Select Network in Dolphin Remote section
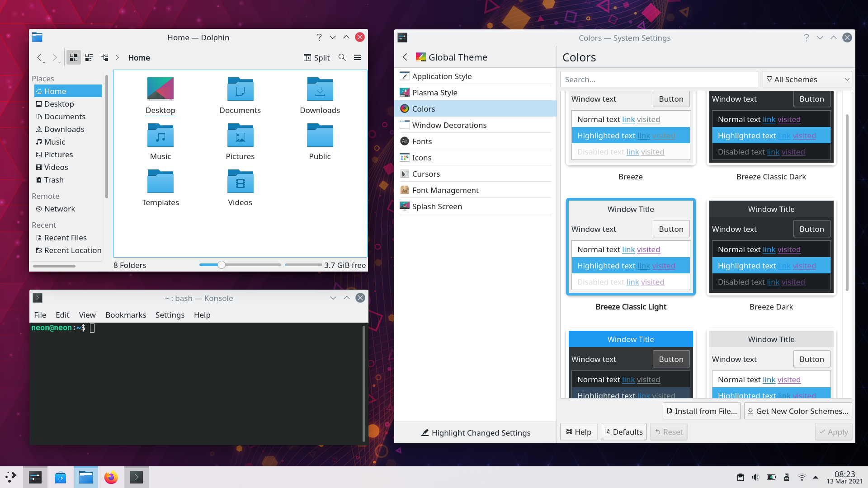Viewport: 868px width, 488px height. point(68,209)
